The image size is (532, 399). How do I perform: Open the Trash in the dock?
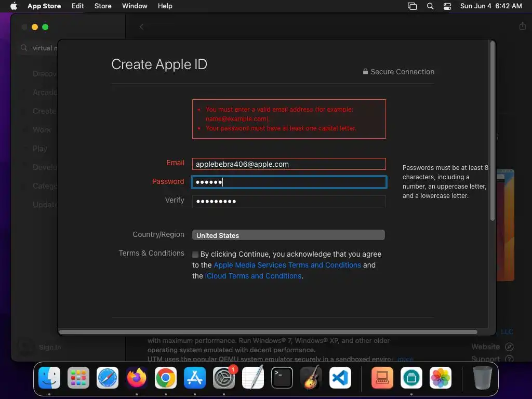tap(483, 378)
